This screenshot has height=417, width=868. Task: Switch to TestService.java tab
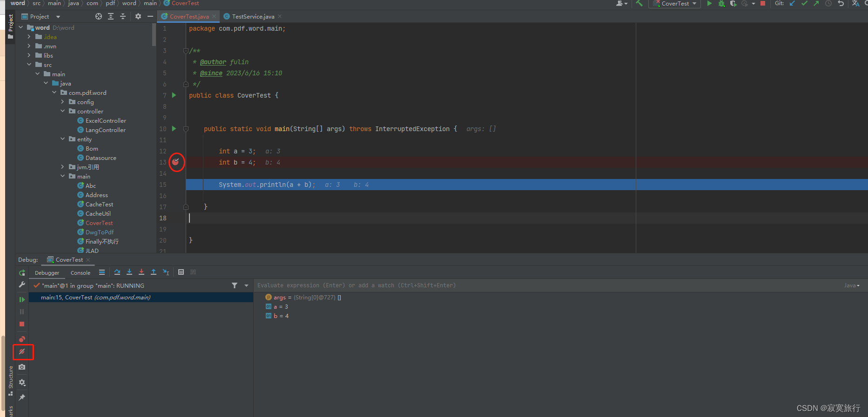click(x=253, y=16)
